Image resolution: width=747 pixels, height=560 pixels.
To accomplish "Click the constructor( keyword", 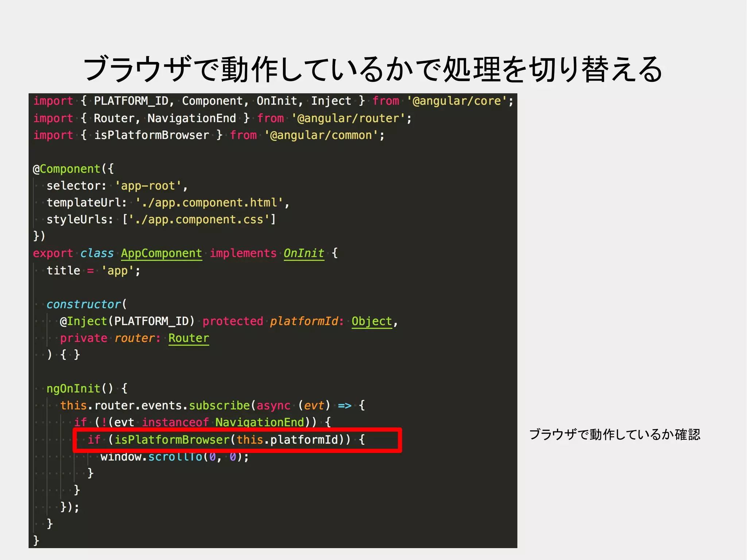I will click(x=86, y=304).
